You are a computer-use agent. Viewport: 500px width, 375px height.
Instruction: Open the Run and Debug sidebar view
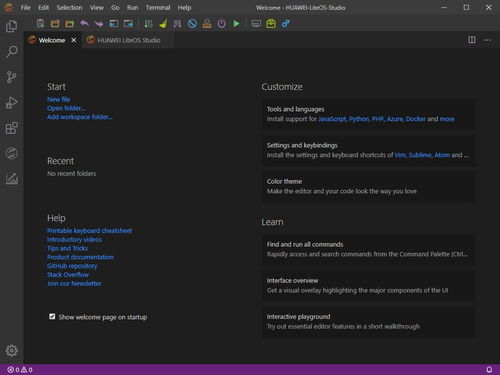(x=12, y=103)
